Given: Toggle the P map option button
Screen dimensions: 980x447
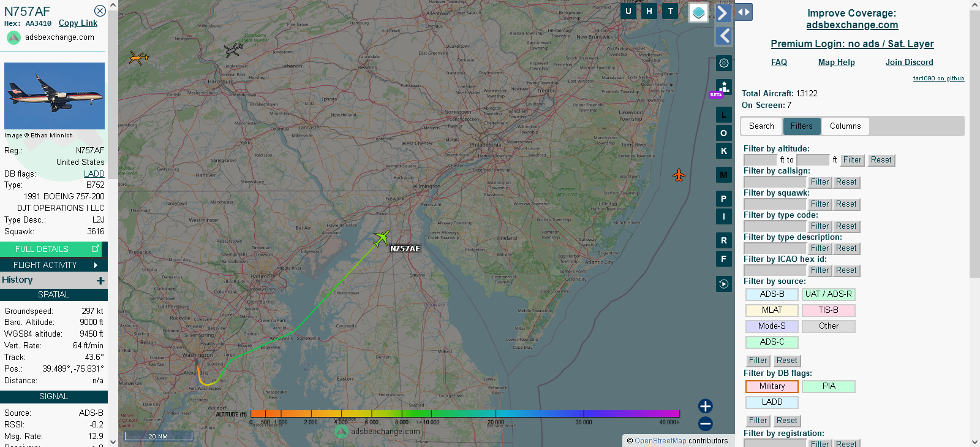Looking at the screenshot, I should 724,199.
